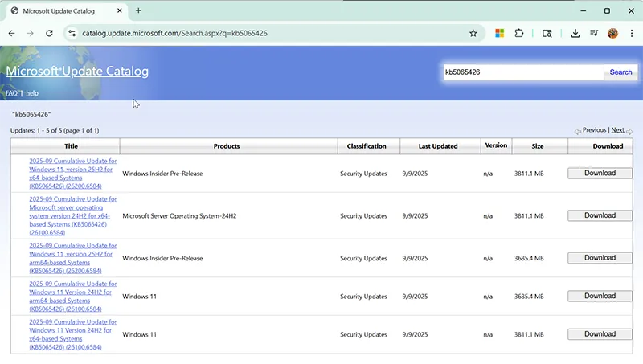Click the browser forward arrow

[31, 33]
